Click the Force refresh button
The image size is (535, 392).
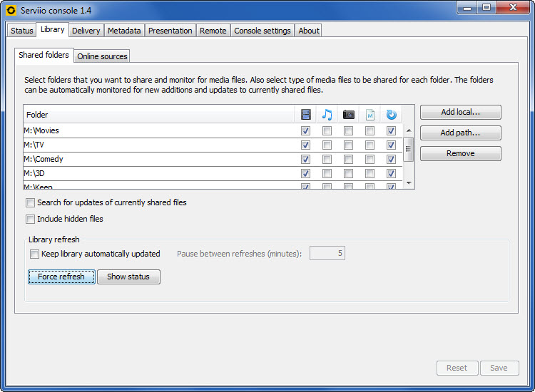[61, 277]
